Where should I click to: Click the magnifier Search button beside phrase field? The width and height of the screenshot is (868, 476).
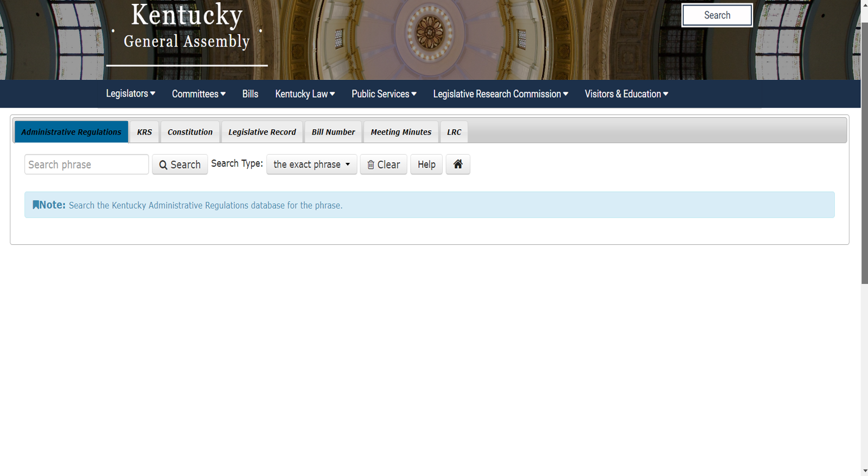coord(180,164)
